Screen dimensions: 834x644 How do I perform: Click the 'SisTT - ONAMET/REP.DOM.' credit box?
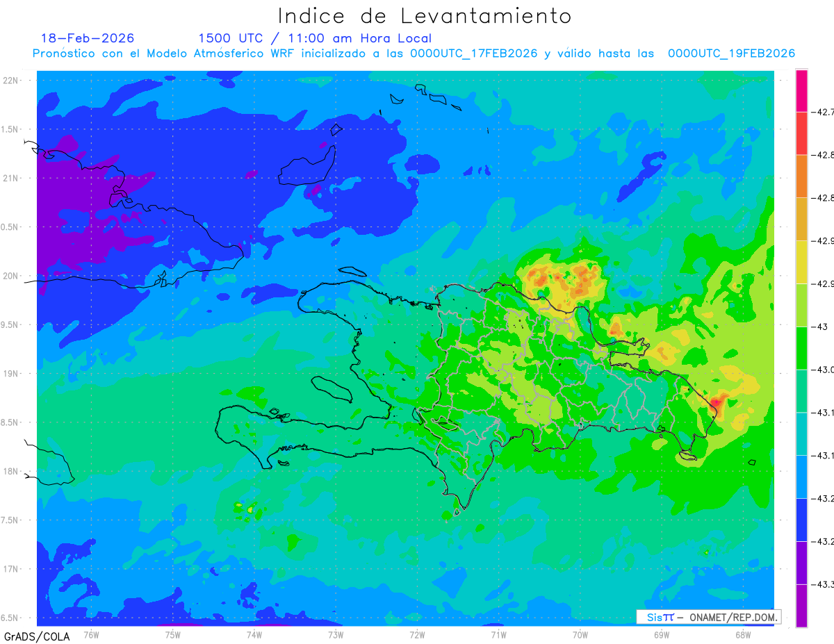(x=709, y=617)
